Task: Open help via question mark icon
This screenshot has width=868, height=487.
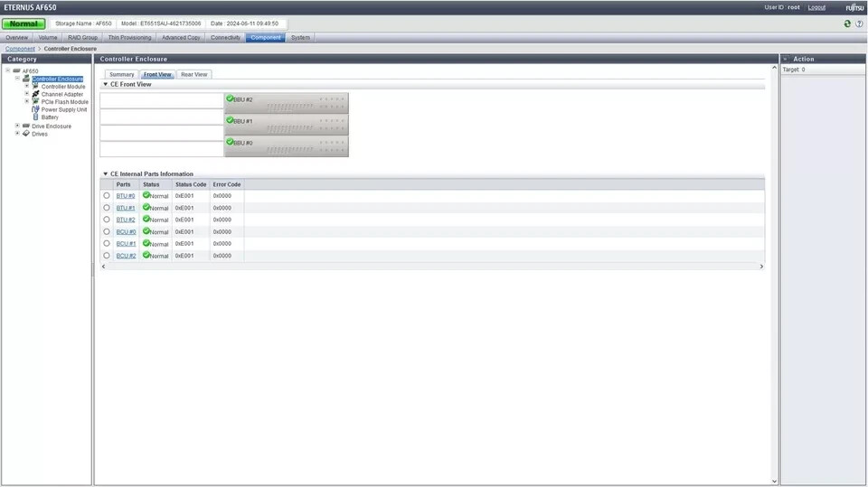Action: [x=859, y=23]
